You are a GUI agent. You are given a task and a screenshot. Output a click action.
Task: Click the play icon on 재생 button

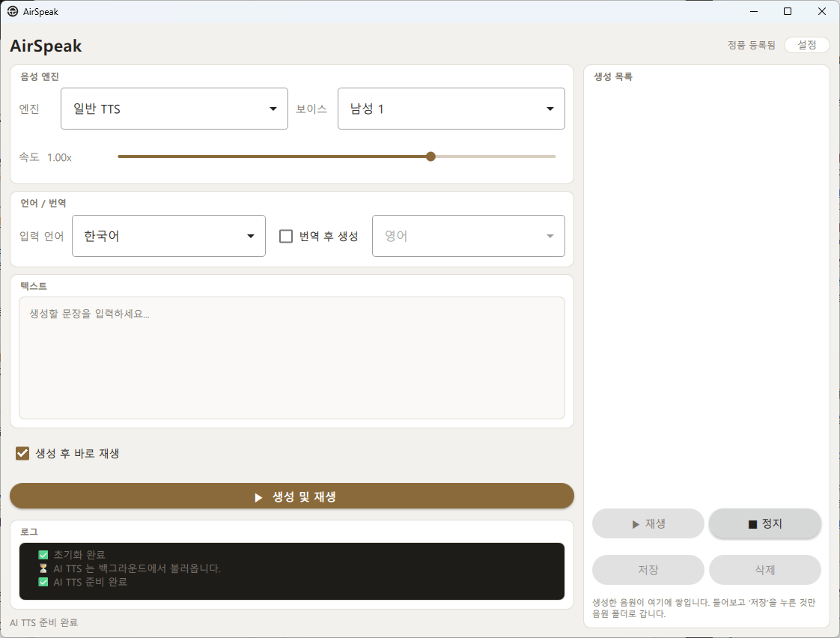point(636,524)
